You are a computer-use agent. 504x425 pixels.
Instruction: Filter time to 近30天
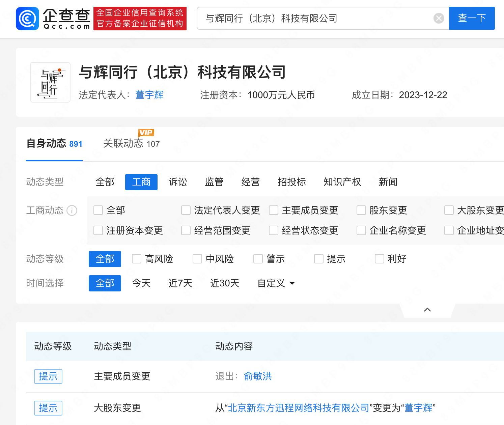(225, 283)
